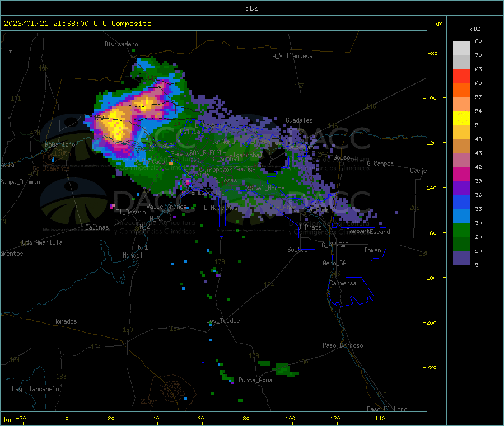Click the km label beside the timestamp bar
504x426 pixels.
(438, 24)
